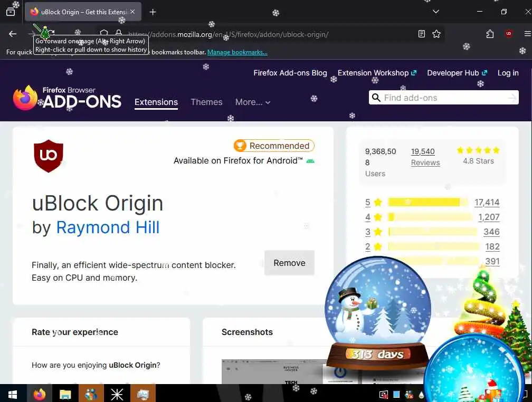Click the blue square system tray icon
Image resolution: width=532 pixels, height=402 pixels.
click(396, 394)
